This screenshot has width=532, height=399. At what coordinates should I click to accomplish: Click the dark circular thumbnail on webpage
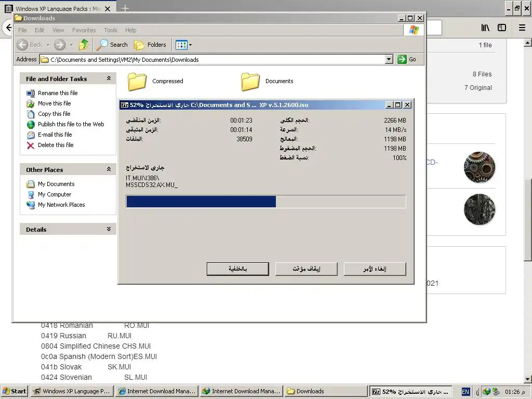(480, 209)
